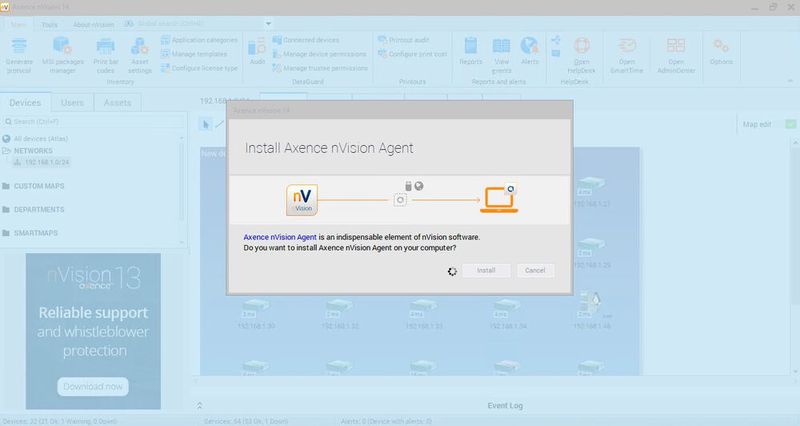Open Manage device permissions
Screen dimensions: 800x426
(x=319, y=54)
